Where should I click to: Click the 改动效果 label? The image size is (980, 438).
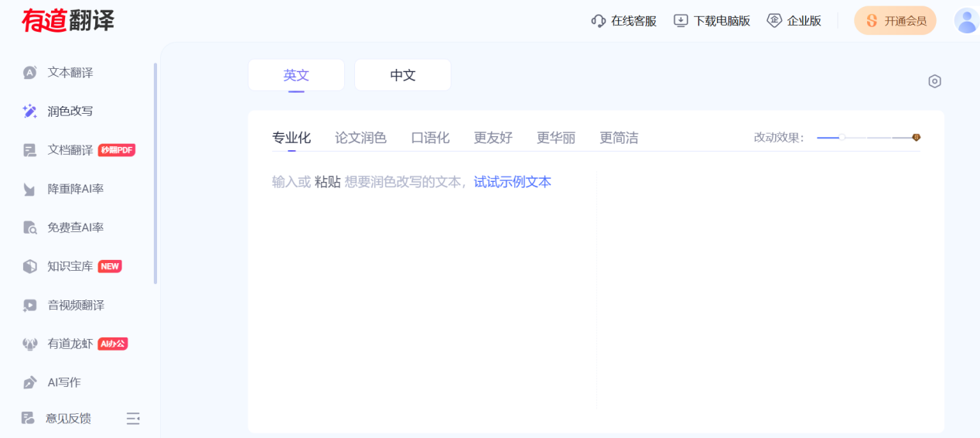tap(779, 138)
